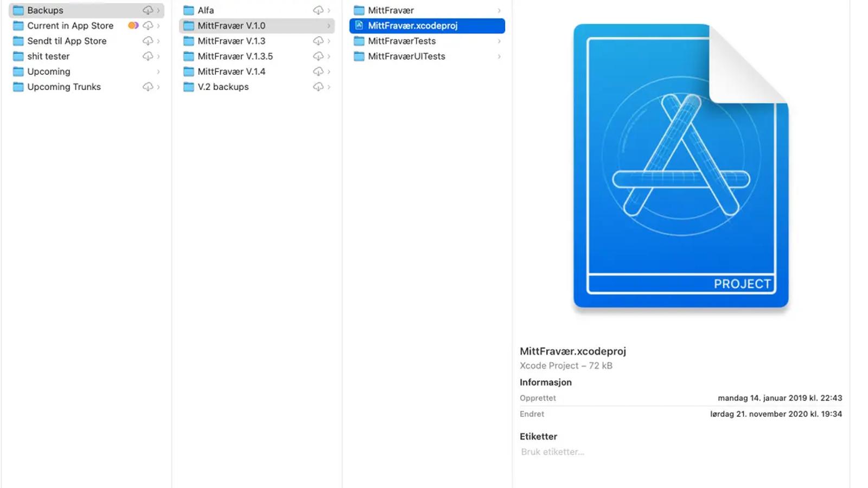Select the shit tester folder name
868x488 pixels.
[x=48, y=56]
